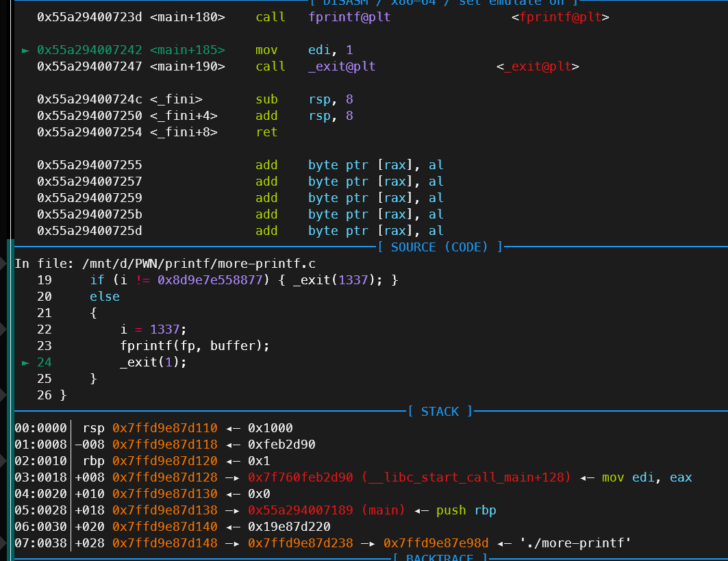The image size is (728, 561).
Task: Click the ret instruction under _fini
Action: pos(266,132)
